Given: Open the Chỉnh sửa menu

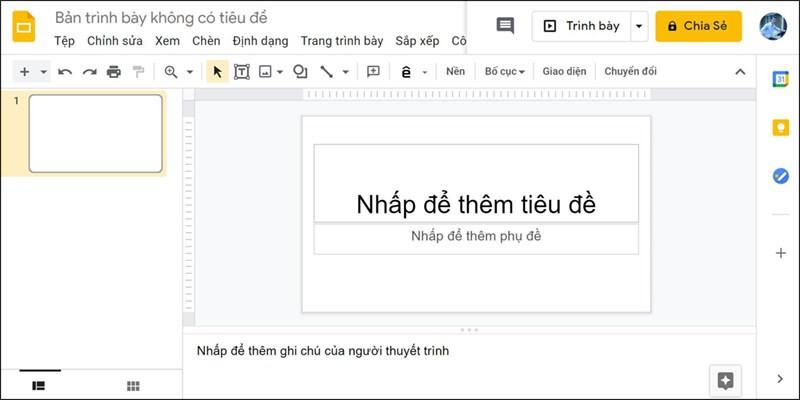Looking at the screenshot, I should click(x=115, y=41).
